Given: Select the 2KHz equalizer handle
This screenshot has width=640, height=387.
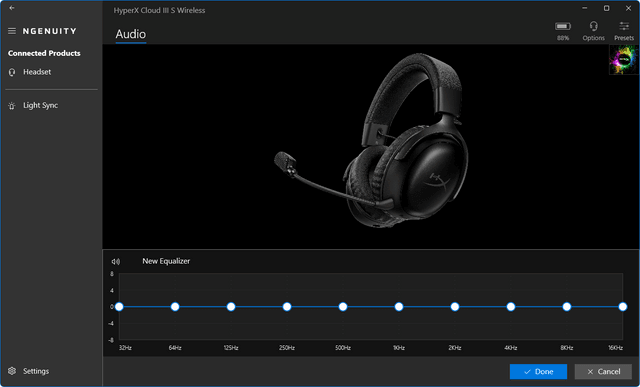Looking at the screenshot, I should [455, 307].
